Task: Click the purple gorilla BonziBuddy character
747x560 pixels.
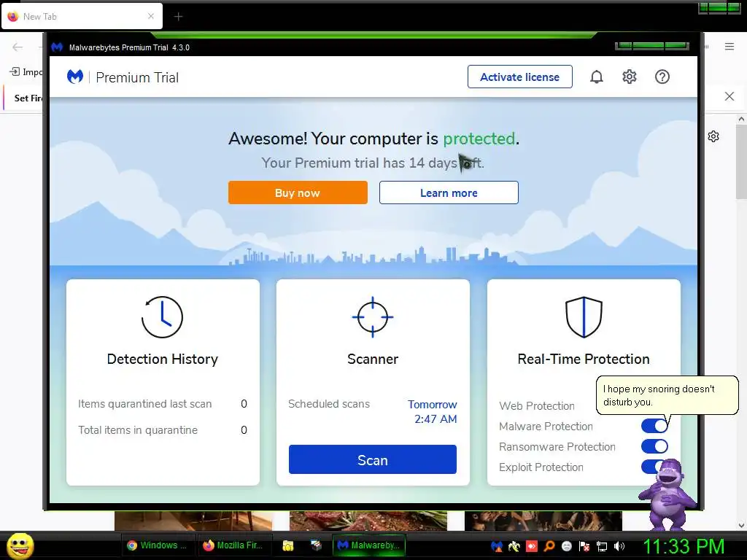Action: 667,494
